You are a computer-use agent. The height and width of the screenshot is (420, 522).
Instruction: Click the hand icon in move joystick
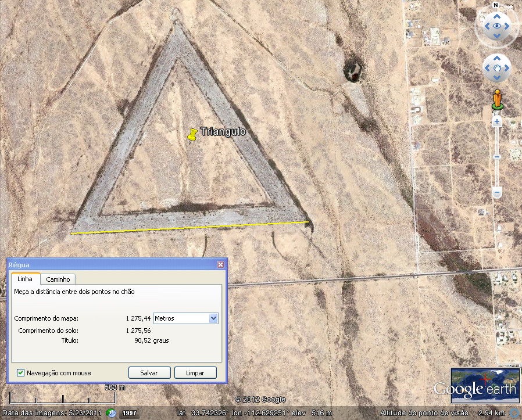pyautogui.click(x=497, y=69)
